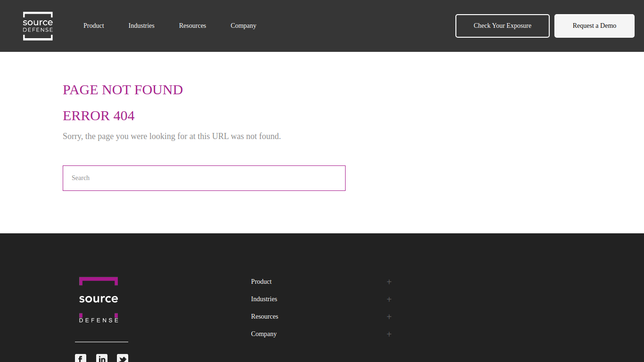
Task: Click the footer Source Defense logo
Action: tap(99, 300)
